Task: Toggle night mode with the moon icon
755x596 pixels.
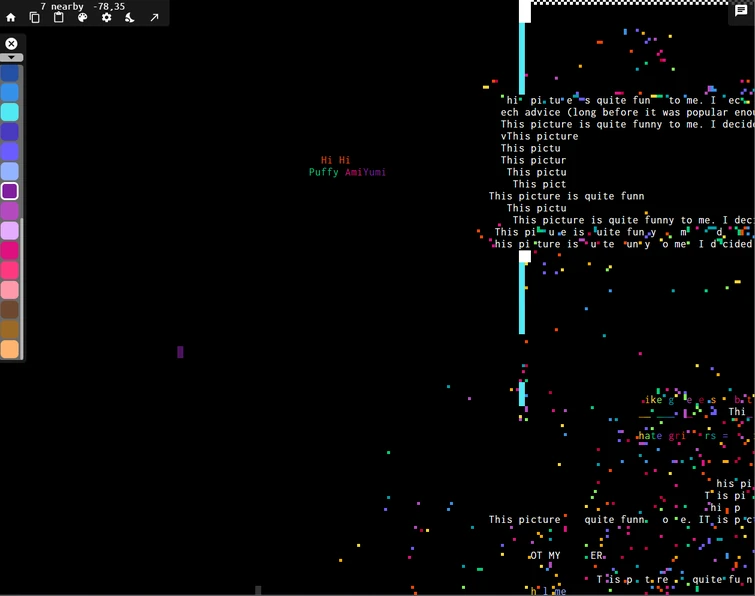Action: (x=130, y=18)
